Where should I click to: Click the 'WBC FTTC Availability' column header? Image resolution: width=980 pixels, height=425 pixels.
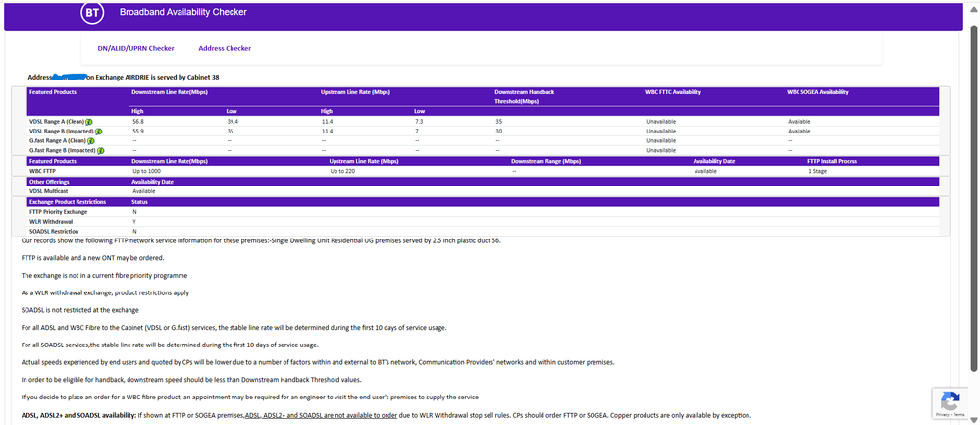(x=673, y=92)
